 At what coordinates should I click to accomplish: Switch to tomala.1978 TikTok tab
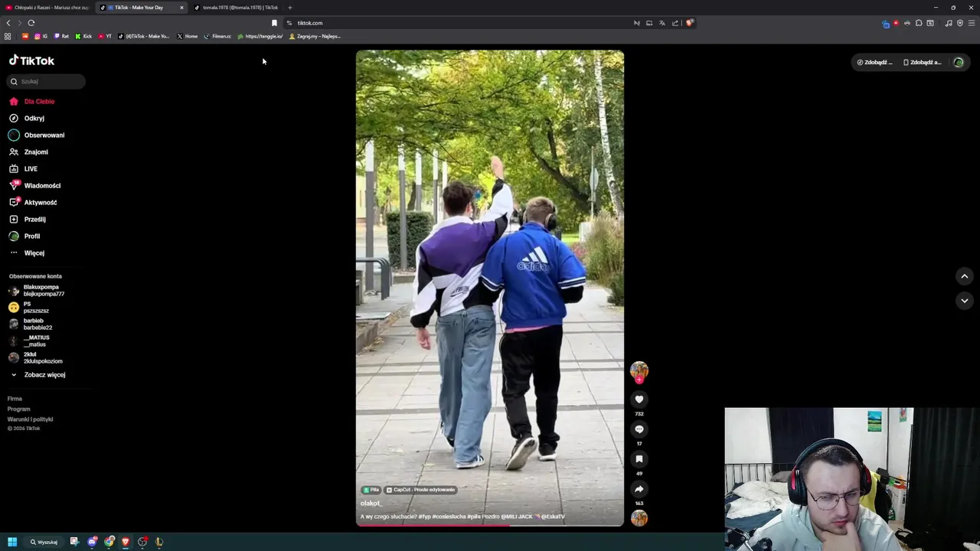[237, 8]
